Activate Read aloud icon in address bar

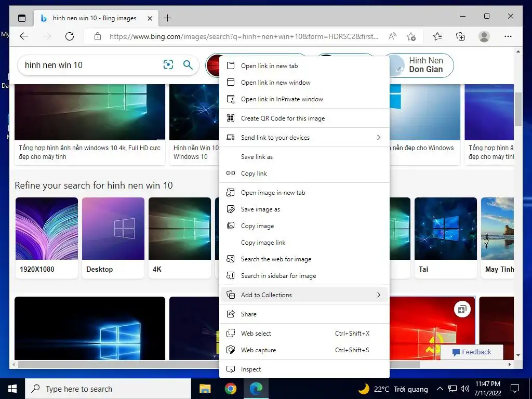392,36
